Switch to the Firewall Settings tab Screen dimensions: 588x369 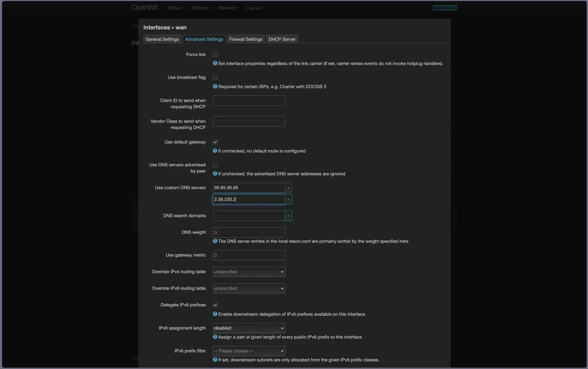[x=246, y=39]
